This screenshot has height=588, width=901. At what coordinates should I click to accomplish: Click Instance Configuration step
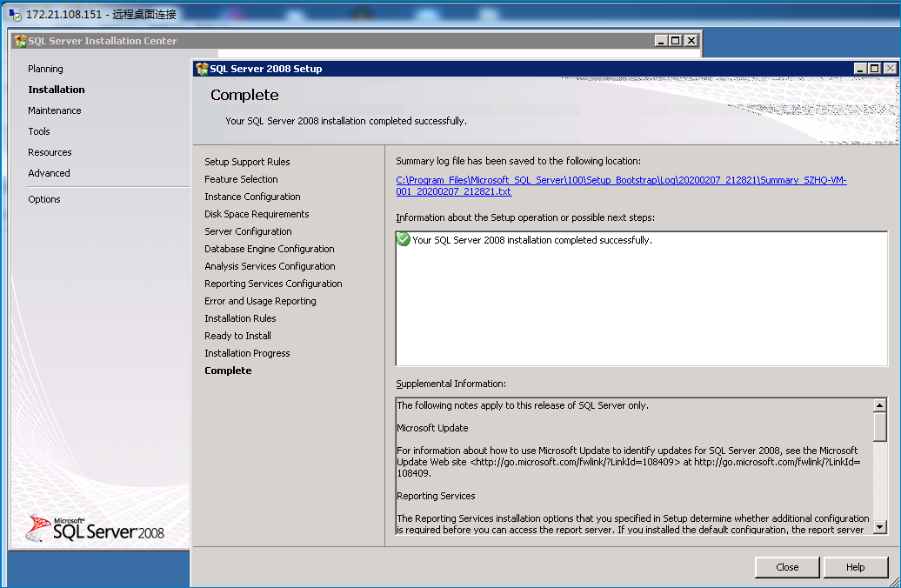[x=252, y=196]
